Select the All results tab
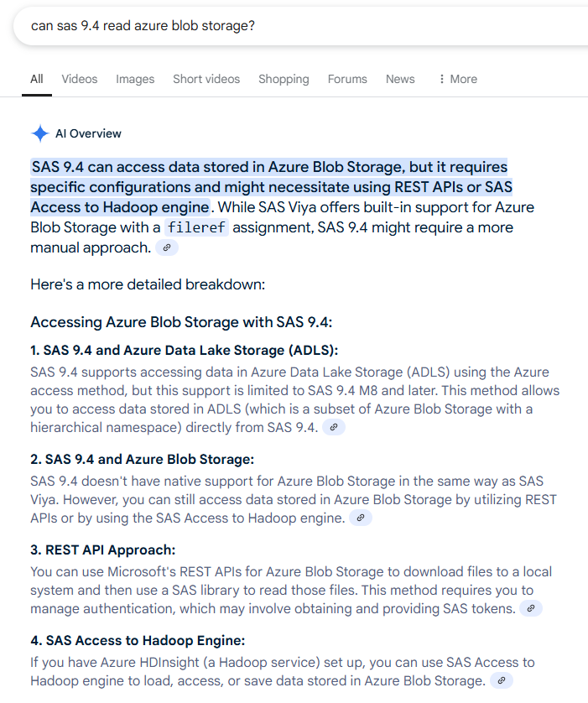This screenshot has height=703, width=588. pos(36,78)
